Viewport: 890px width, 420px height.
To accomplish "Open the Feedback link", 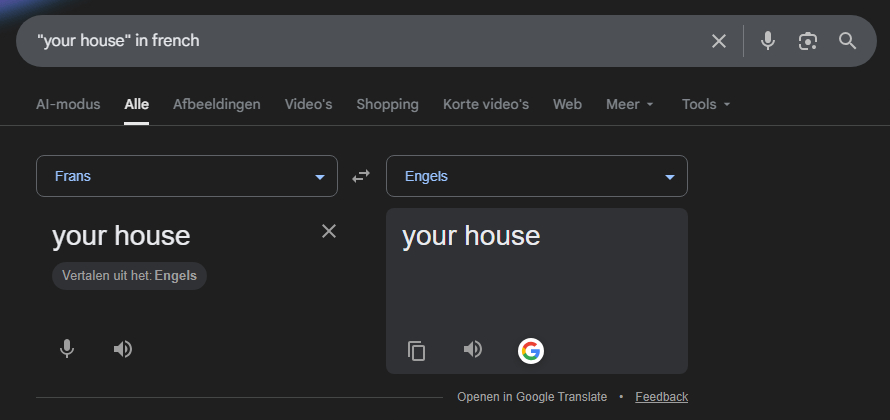I will [x=661, y=397].
